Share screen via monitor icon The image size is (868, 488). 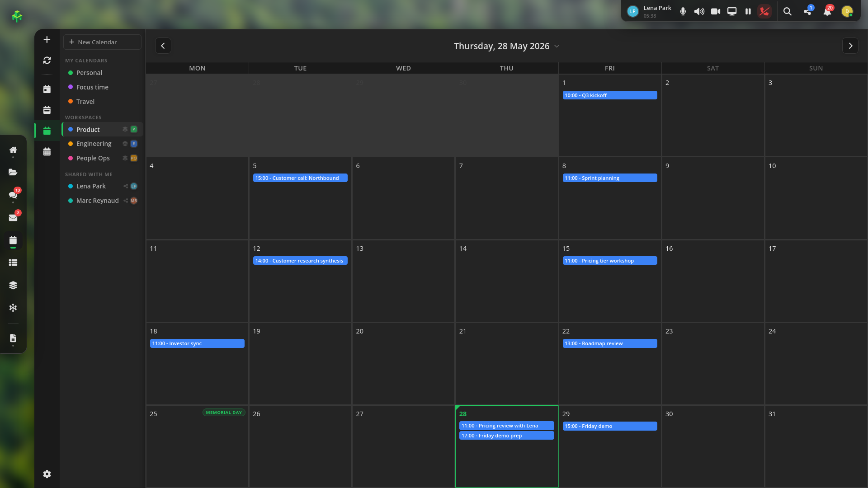732,12
